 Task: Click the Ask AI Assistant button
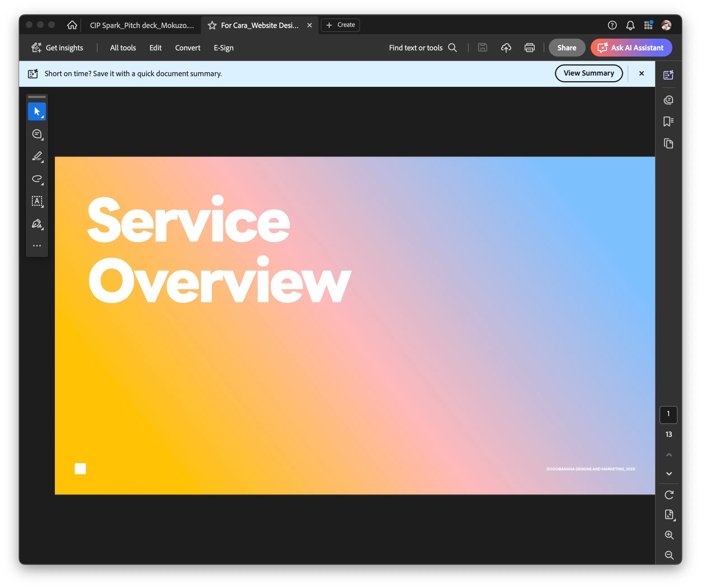(x=631, y=48)
